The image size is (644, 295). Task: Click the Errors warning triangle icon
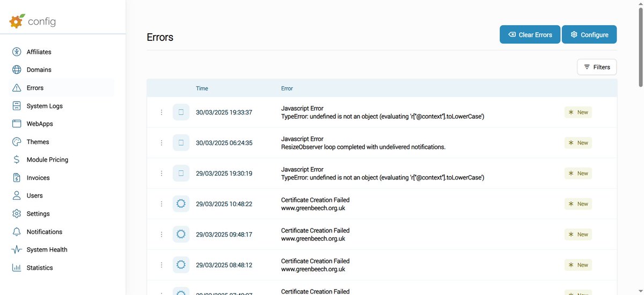tap(17, 88)
